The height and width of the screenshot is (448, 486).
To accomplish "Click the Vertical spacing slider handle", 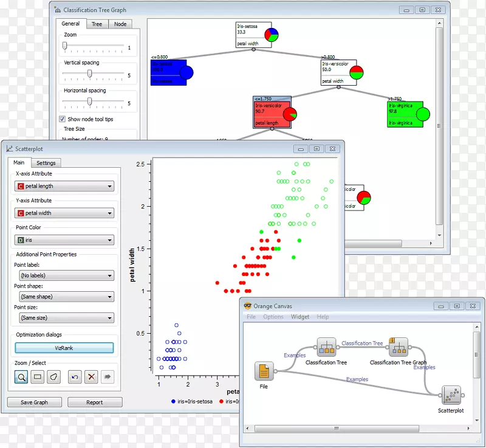I will coord(89,74).
